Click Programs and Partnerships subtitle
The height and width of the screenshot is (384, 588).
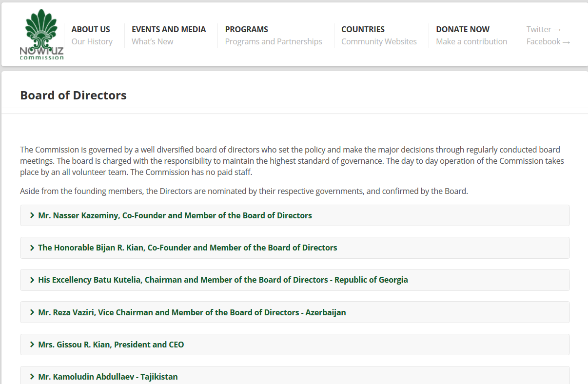click(x=274, y=41)
